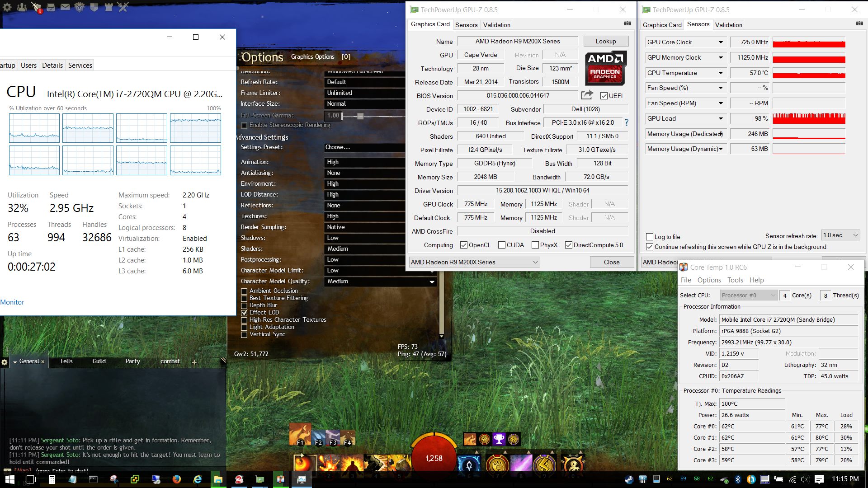Screen dimensions: 868x488
Task: Select the combat chat tab
Action: (x=170, y=361)
